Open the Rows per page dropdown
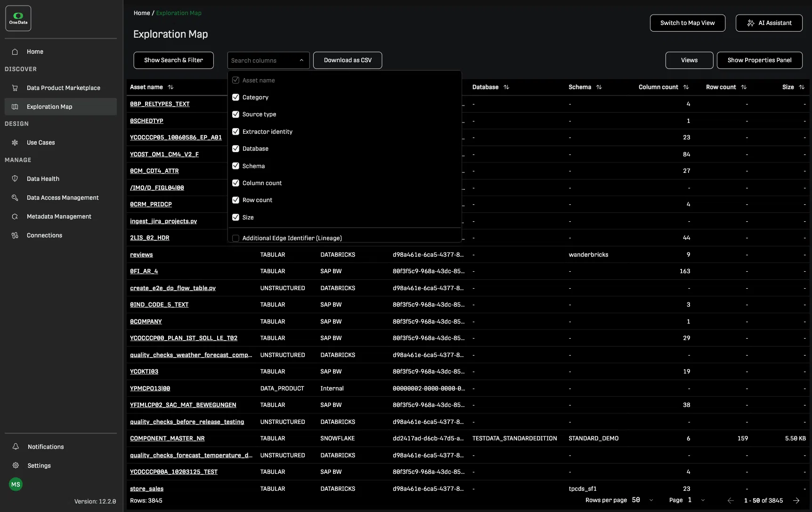812x512 pixels. [x=643, y=500]
